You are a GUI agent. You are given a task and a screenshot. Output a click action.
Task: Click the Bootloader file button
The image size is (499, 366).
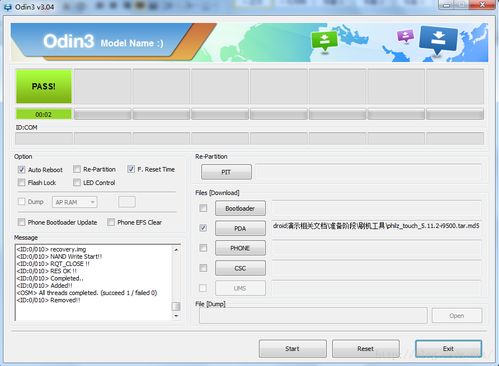pyautogui.click(x=240, y=208)
